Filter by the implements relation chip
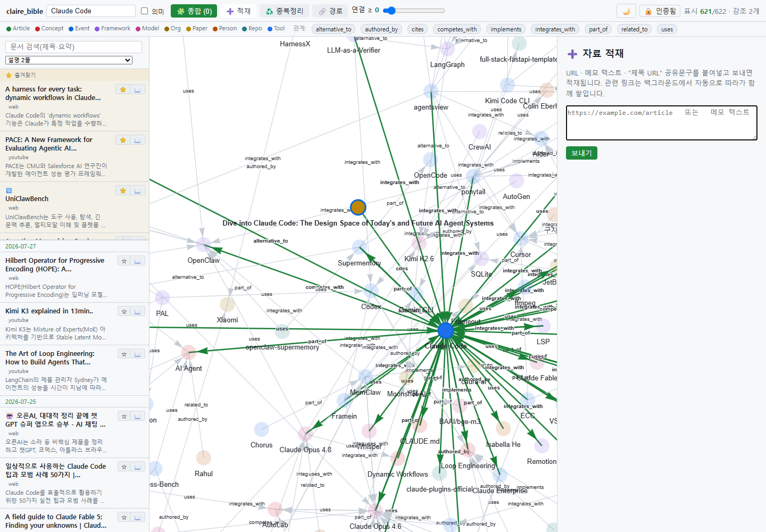 click(x=506, y=29)
